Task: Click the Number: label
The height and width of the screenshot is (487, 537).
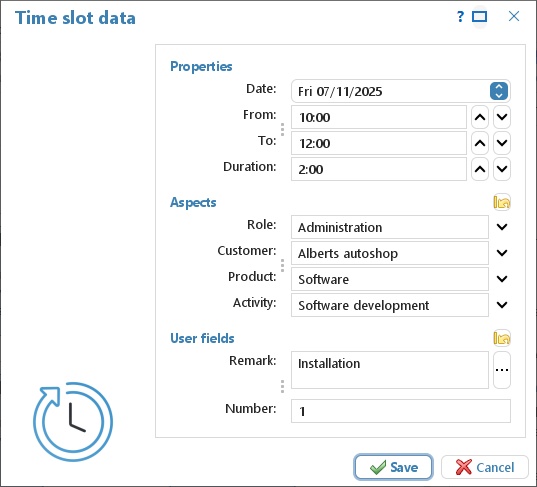Action: click(250, 408)
